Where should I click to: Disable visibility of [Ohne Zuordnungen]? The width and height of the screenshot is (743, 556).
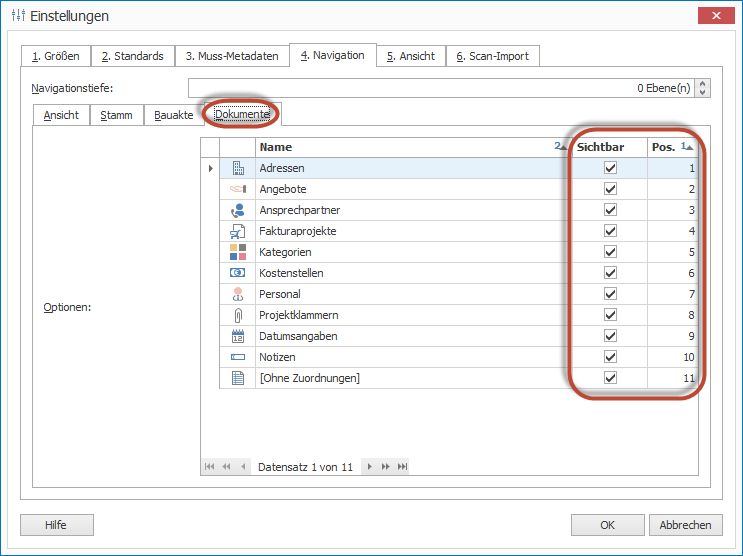click(610, 378)
